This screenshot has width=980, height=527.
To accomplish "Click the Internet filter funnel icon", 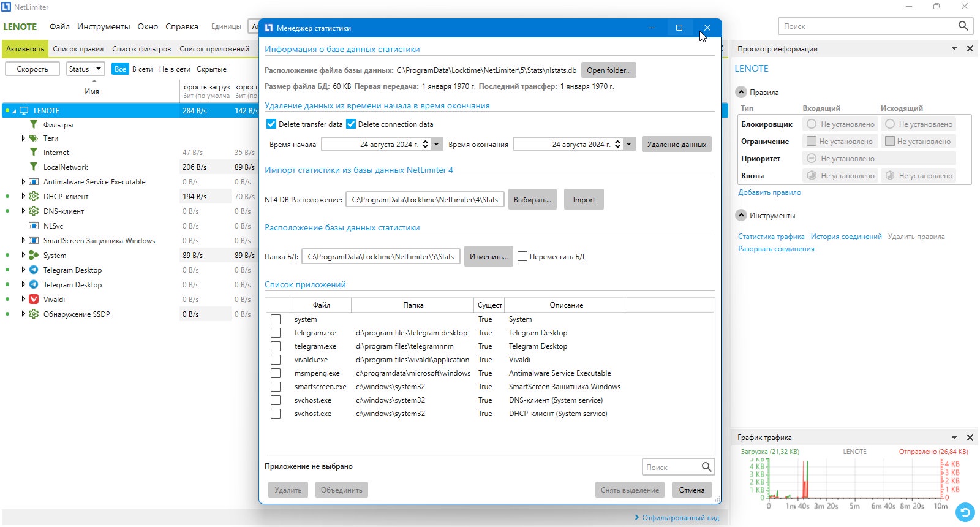I will (x=34, y=152).
